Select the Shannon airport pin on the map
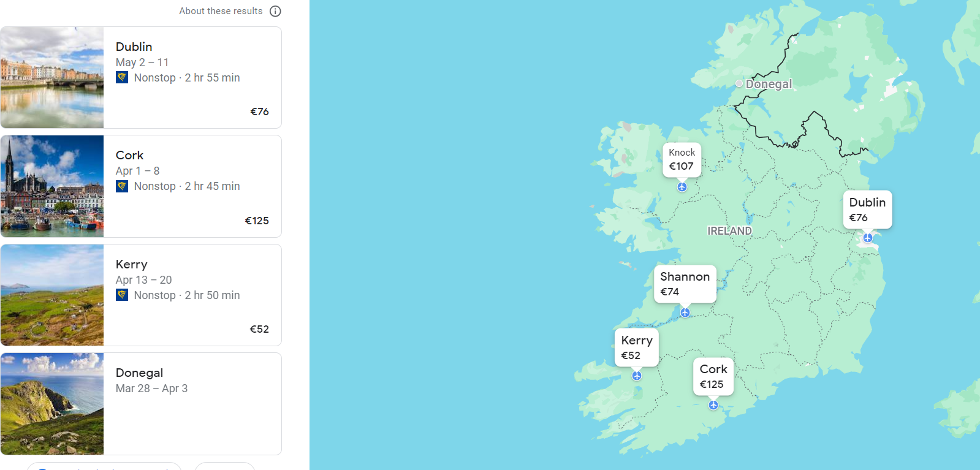The height and width of the screenshot is (470, 980). (x=685, y=313)
